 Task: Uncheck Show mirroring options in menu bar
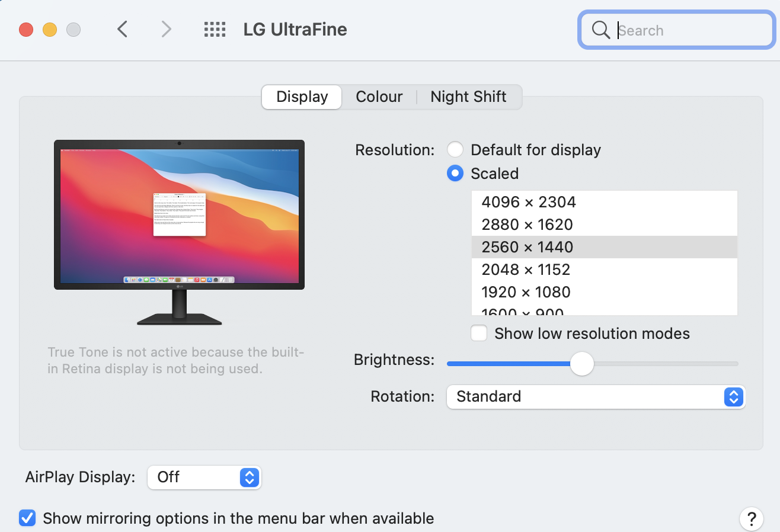[27, 518]
